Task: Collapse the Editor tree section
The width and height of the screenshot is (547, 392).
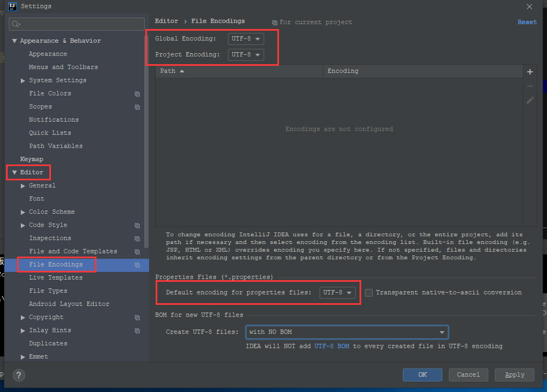Action: [x=14, y=173]
